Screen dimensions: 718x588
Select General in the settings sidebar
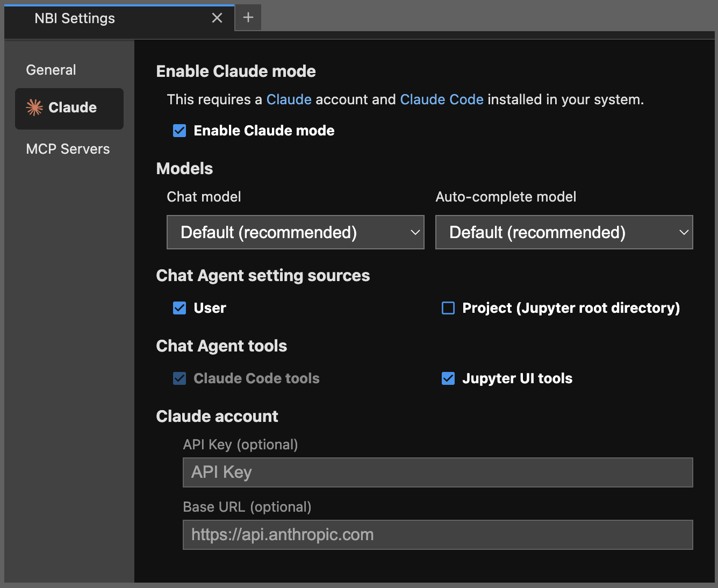click(x=51, y=69)
